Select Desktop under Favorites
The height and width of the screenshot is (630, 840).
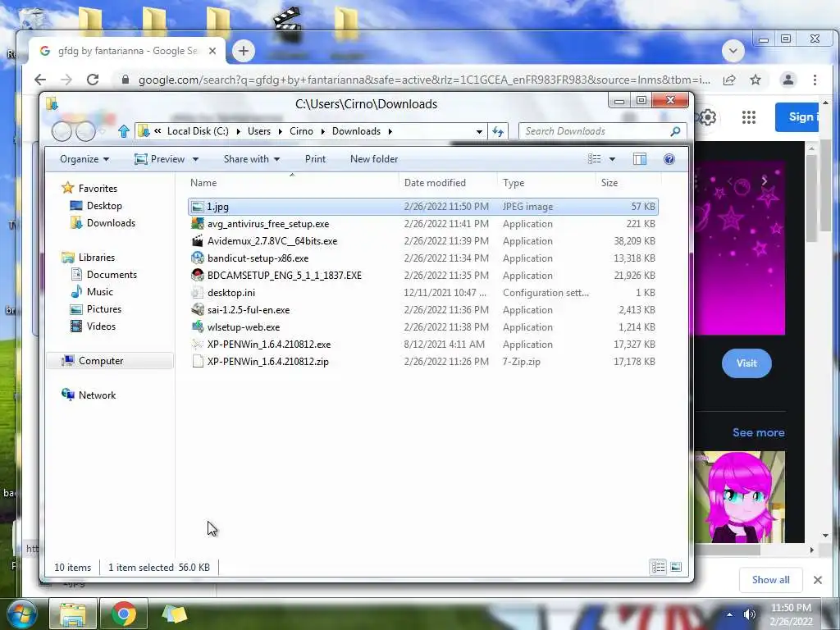(104, 206)
